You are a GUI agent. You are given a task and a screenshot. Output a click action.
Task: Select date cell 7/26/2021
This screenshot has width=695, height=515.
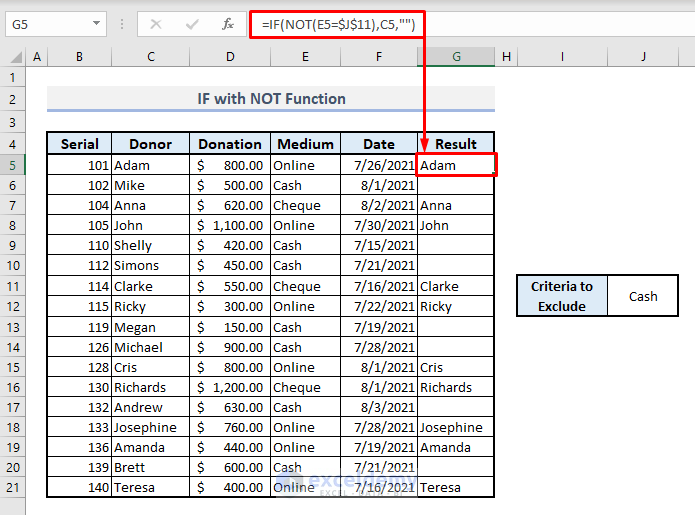tap(379, 165)
